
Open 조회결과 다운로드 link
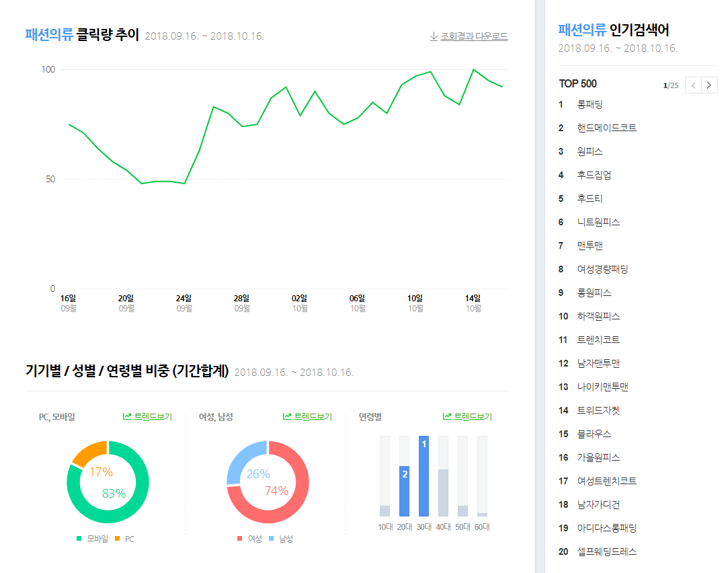tap(474, 36)
